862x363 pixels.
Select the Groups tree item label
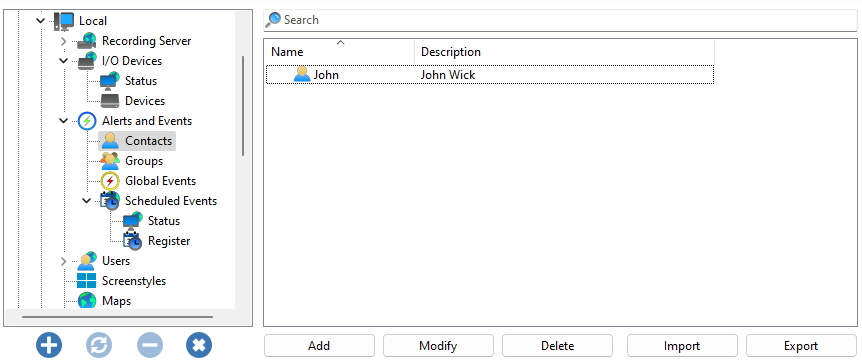(x=144, y=161)
